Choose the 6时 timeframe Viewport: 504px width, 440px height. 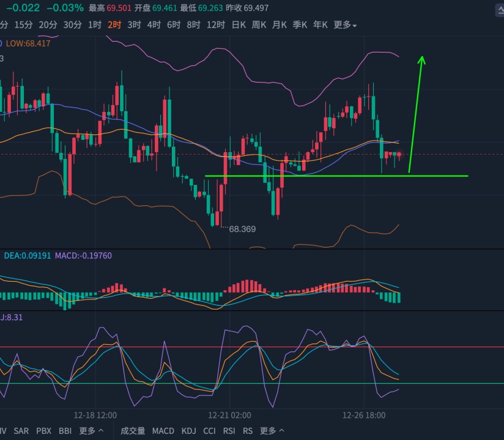174,24
